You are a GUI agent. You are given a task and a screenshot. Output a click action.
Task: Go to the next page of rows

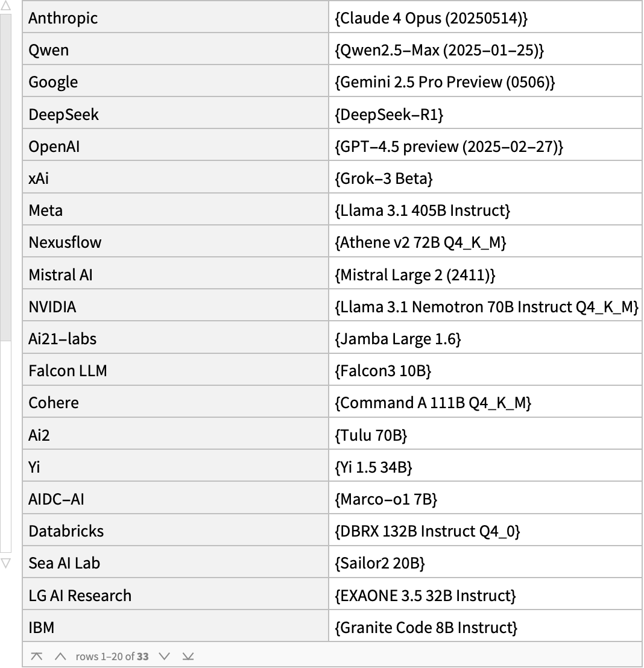tap(164, 656)
